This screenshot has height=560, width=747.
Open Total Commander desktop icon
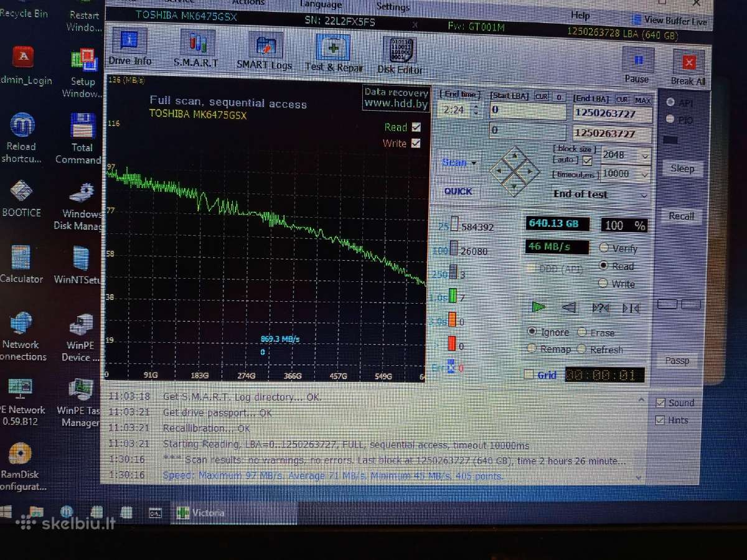click(x=82, y=140)
